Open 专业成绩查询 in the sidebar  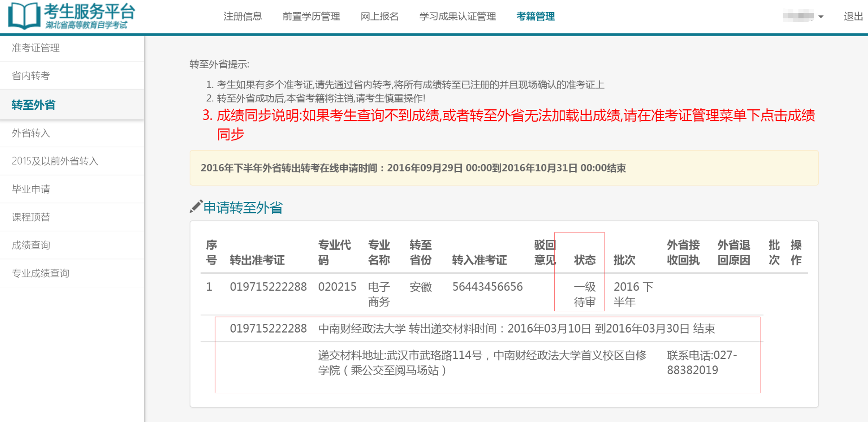click(x=72, y=273)
